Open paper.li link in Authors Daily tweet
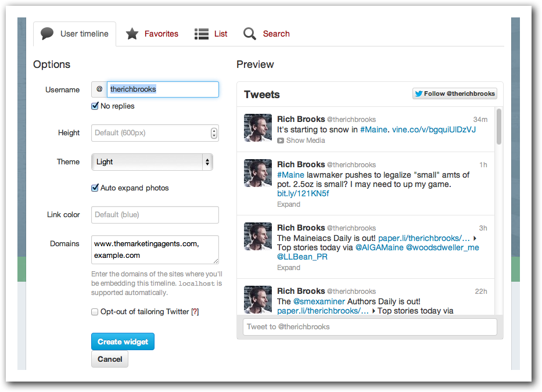This screenshot has height=392, width=542. coord(323,311)
